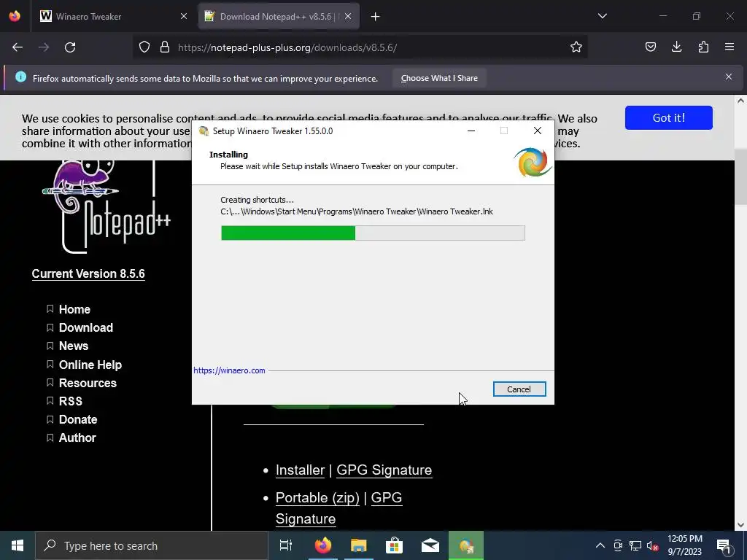Image resolution: width=747 pixels, height=560 pixels.
Task: Click the Winaero swirl logo in setup header
Action: coord(533,163)
